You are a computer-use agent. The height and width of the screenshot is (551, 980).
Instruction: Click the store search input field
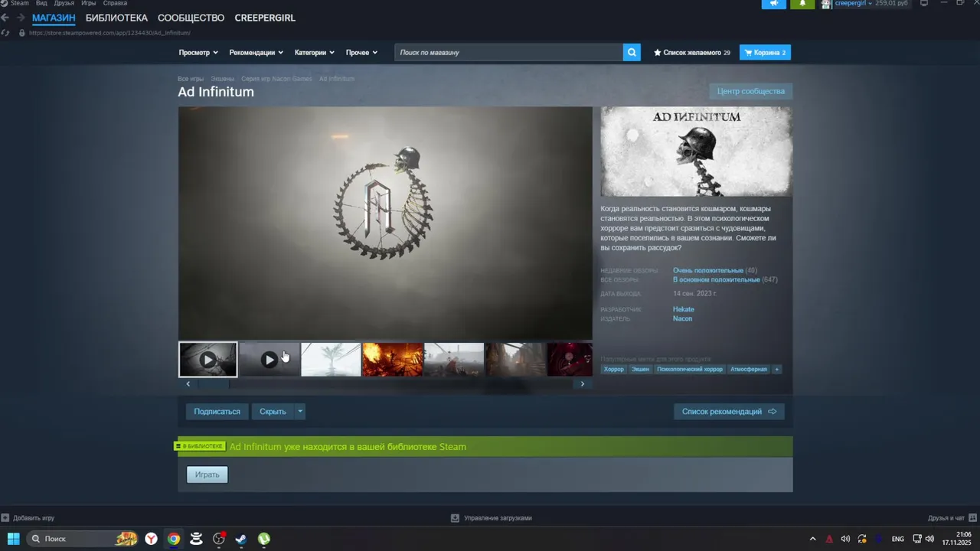click(x=509, y=52)
